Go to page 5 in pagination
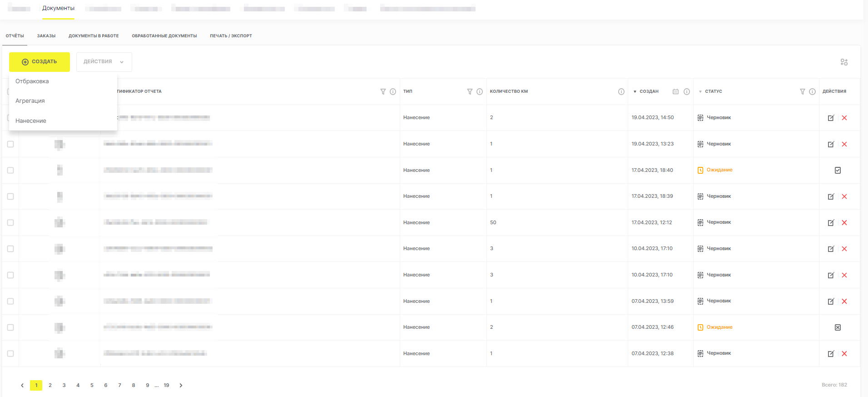The image size is (868, 397). (x=92, y=385)
